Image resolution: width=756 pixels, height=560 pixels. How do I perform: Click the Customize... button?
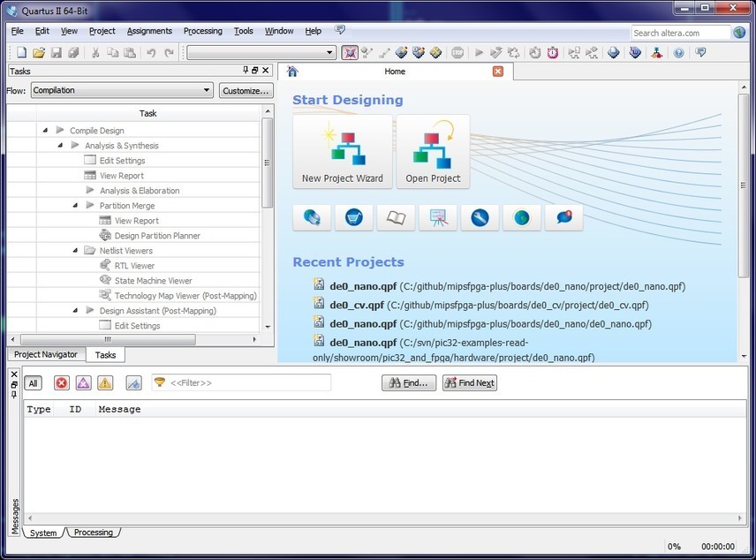[246, 91]
